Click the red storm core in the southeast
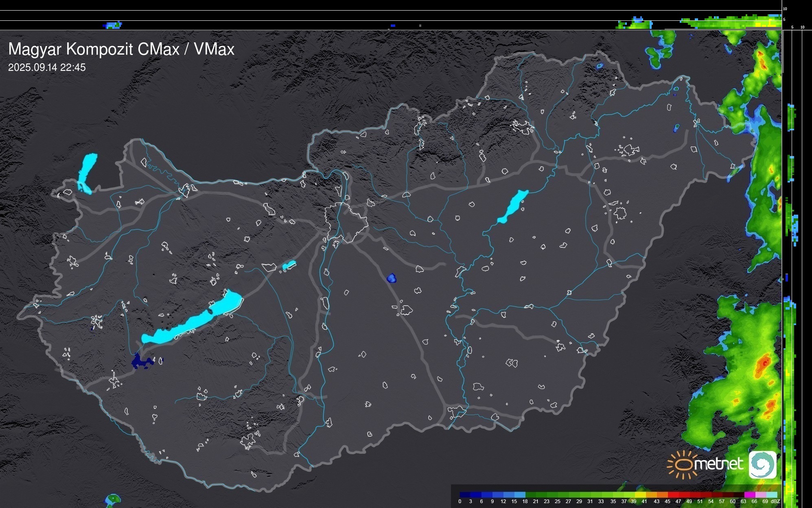The height and width of the screenshot is (508, 812). (x=764, y=363)
